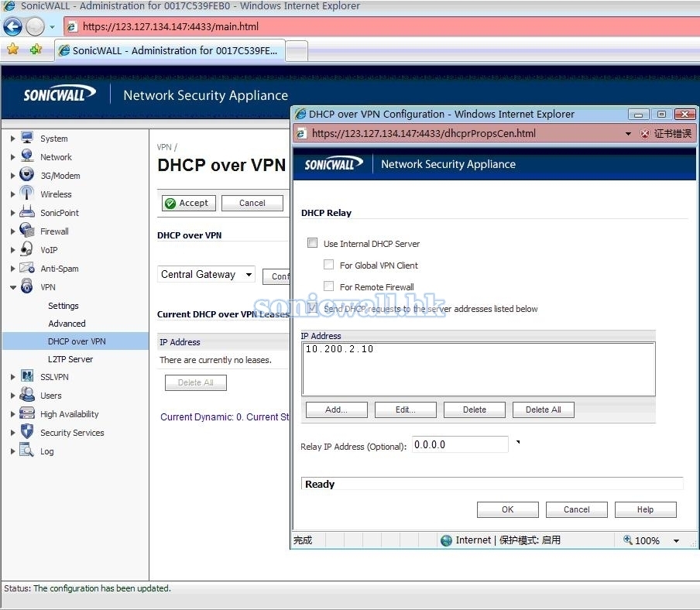Open the popup address bar dropdown arrow
The width and height of the screenshot is (700, 610).
click(628, 133)
